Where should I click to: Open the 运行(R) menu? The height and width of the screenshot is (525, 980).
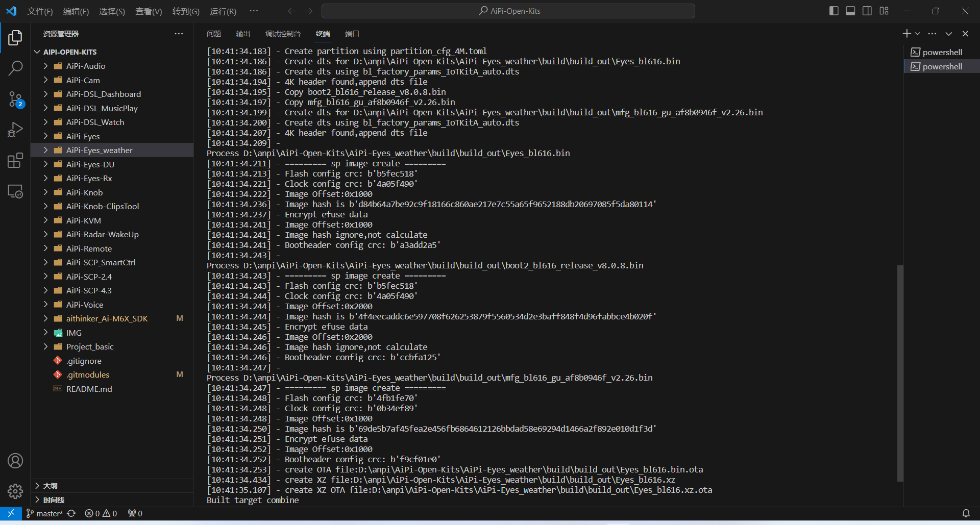click(x=223, y=11)
